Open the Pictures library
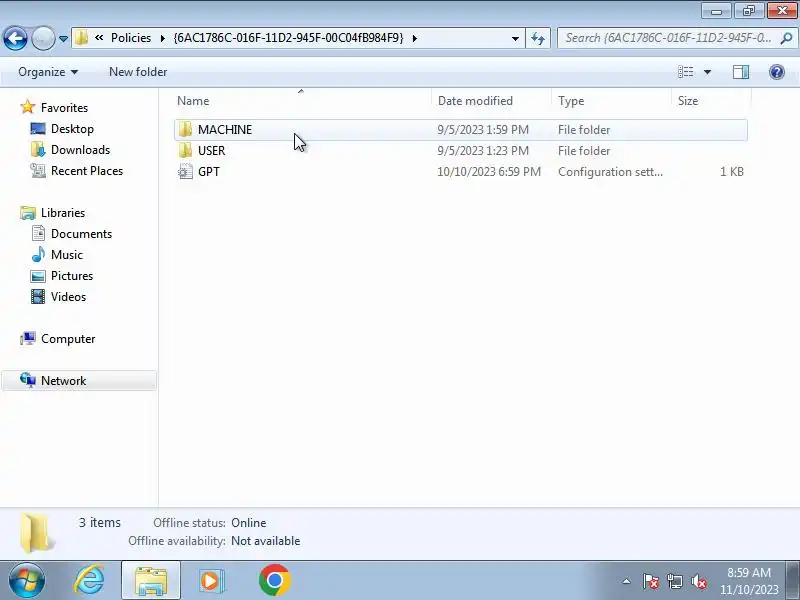Screen dimensions: 800x600 pyautogui.click(x=72, y=276)
